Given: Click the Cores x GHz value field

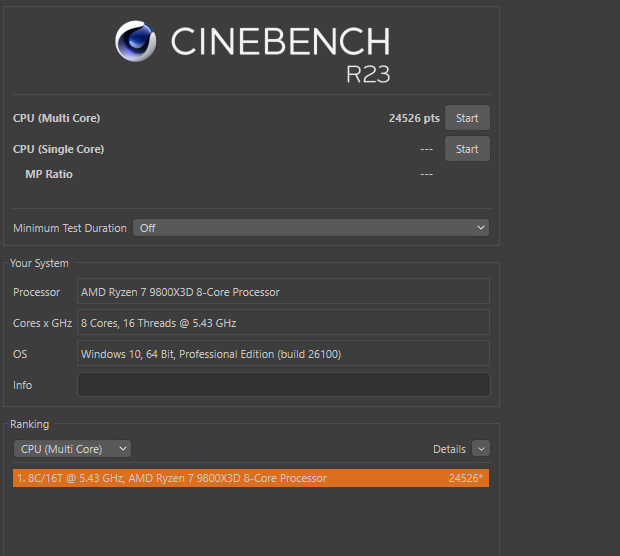Looking at the screenshot, I should click(x=284, y=322).
